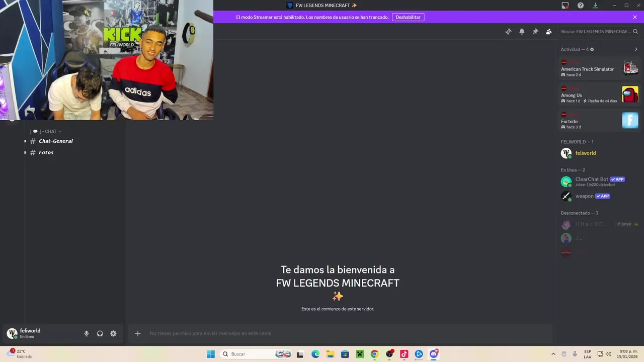Open the Chat-General channel
Screen dimensions: 644x362
click(55, 141)
